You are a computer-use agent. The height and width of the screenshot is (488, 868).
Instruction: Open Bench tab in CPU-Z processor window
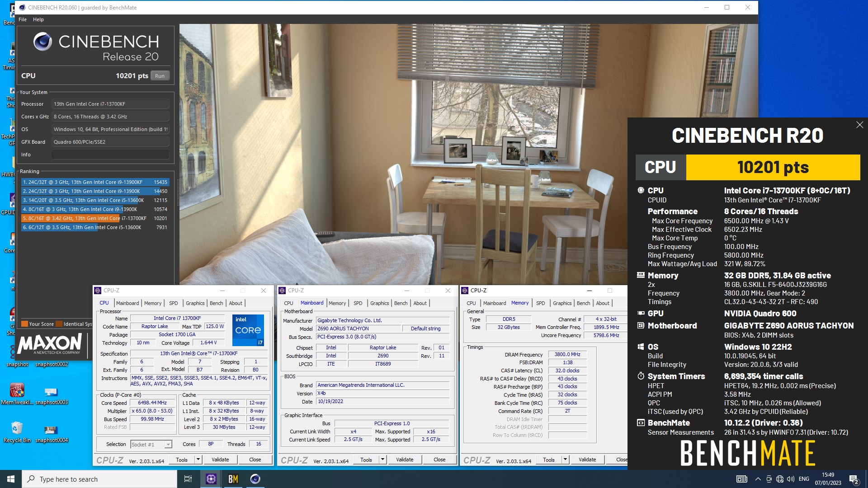[217, 303]
